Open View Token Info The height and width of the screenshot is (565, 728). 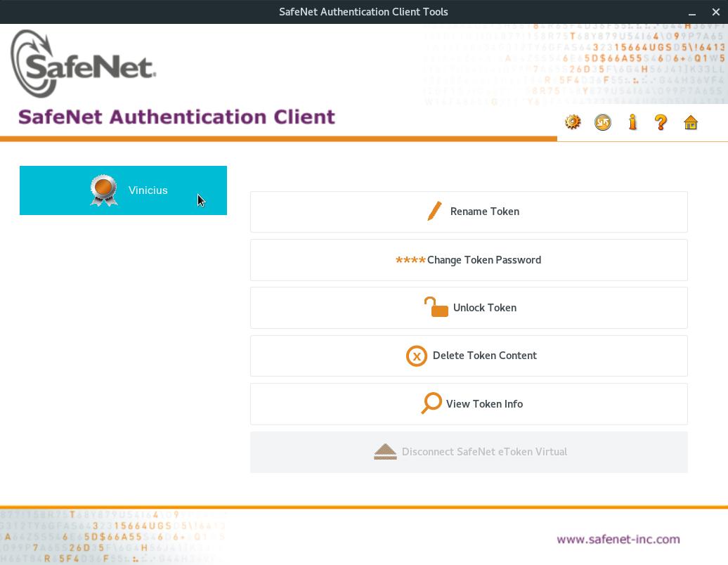click(x=469, y=404)
